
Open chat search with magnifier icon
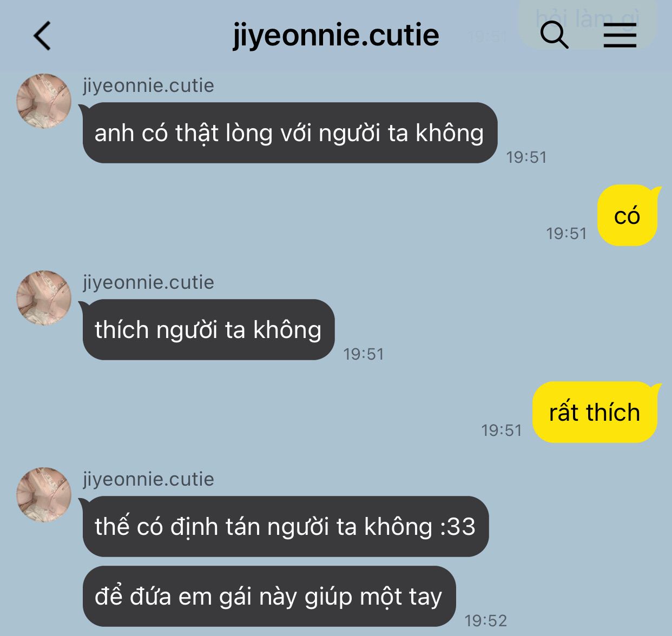(554, 35)
